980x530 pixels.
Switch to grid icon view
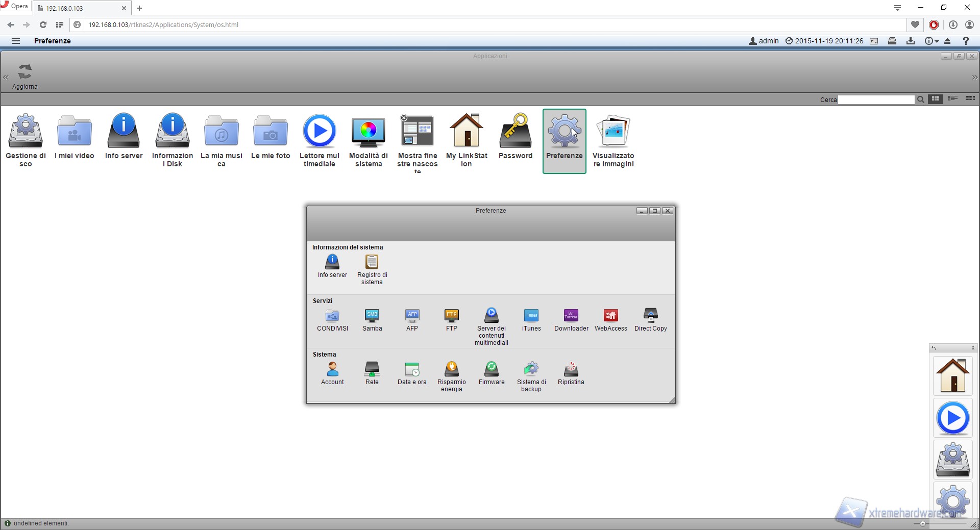[936, 99]
